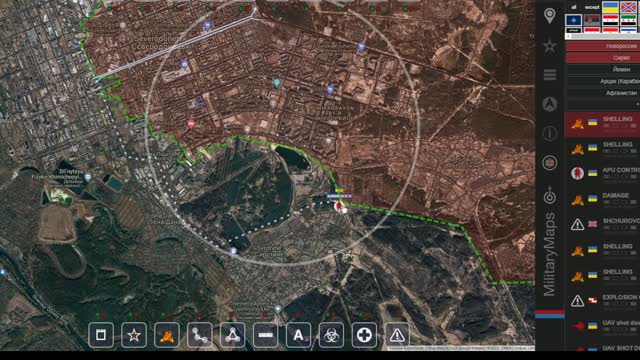Toggle the 'except' flags filter

point(592,7)
